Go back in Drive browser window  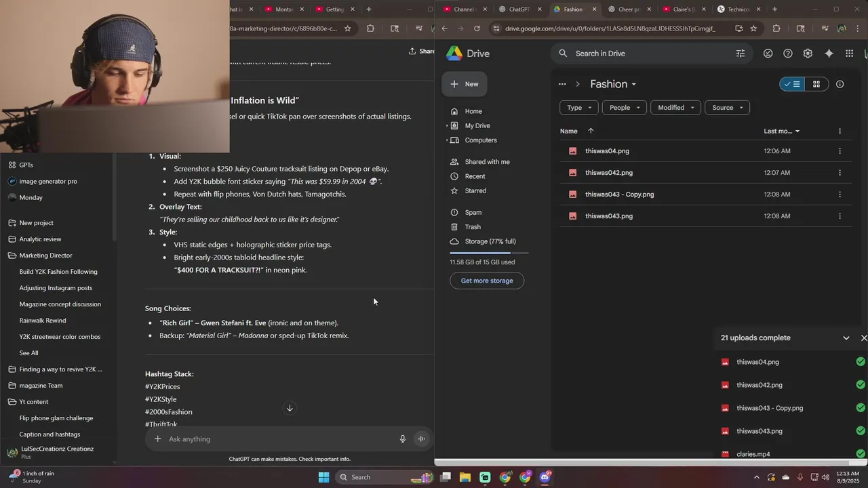[x=444, y=28]
